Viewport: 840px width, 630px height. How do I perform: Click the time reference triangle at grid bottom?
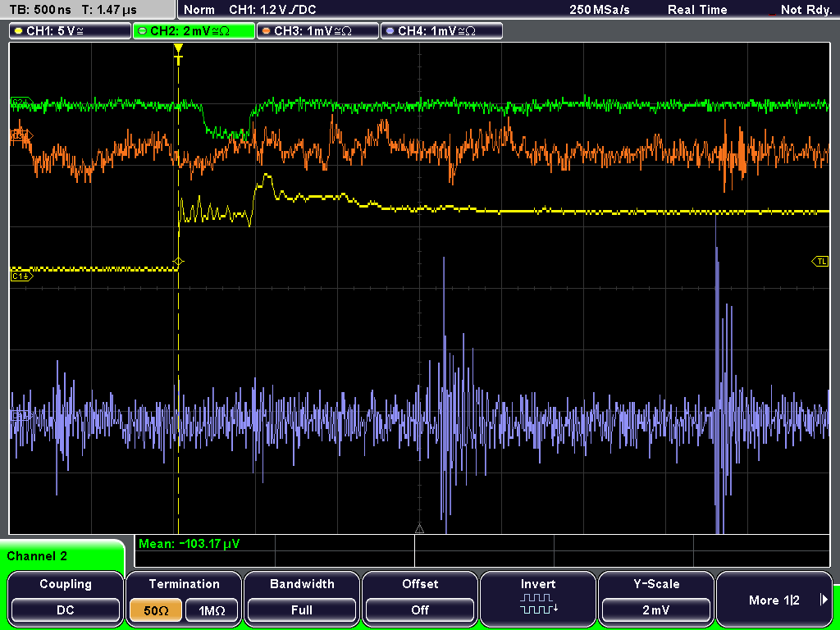pyautogui.click(x=419, y=529)
